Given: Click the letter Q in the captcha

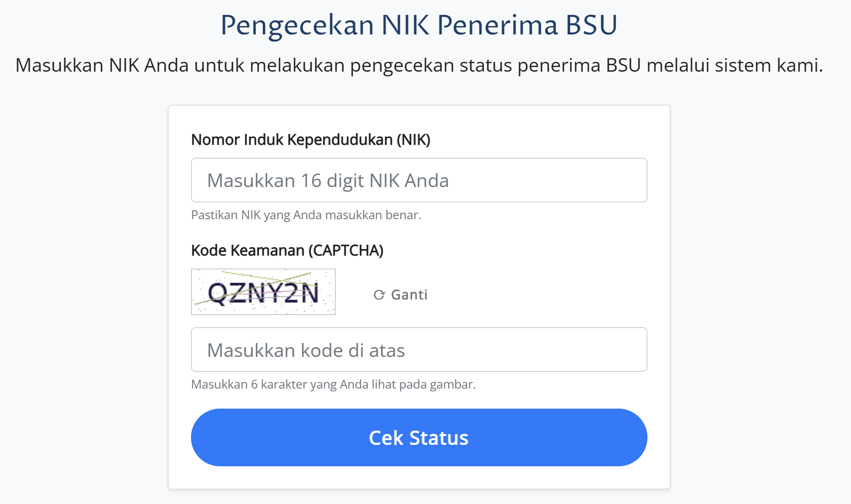Looking at the screenshot, I should coord(218,293).
